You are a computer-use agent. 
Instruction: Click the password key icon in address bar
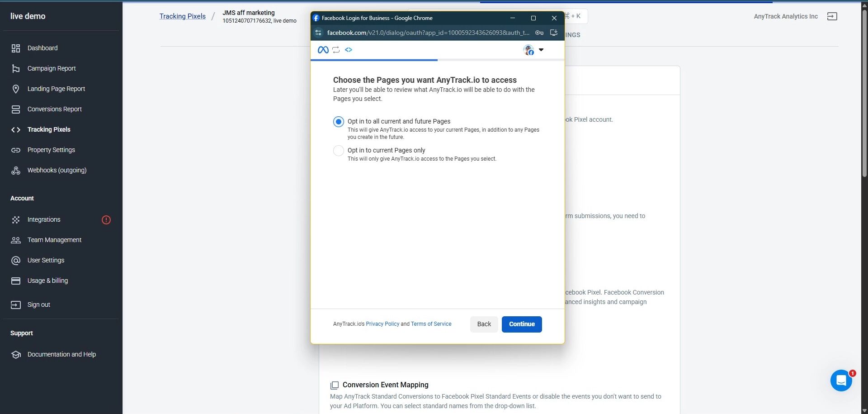pos(539,33)
